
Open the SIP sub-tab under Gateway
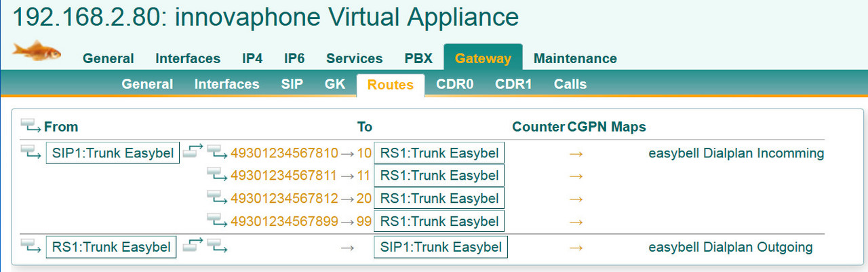tap(292, 85)
